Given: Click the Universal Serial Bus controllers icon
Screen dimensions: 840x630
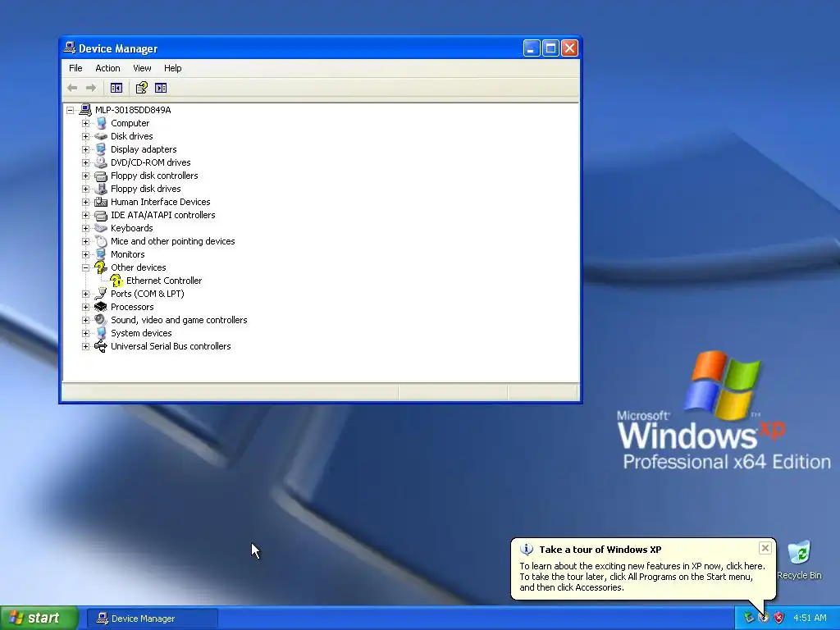Looking at the screenshot, I should coord(101,346).
